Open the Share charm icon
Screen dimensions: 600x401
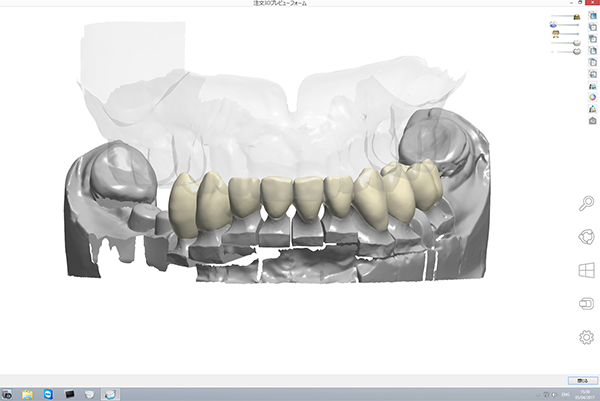point(587,236)
